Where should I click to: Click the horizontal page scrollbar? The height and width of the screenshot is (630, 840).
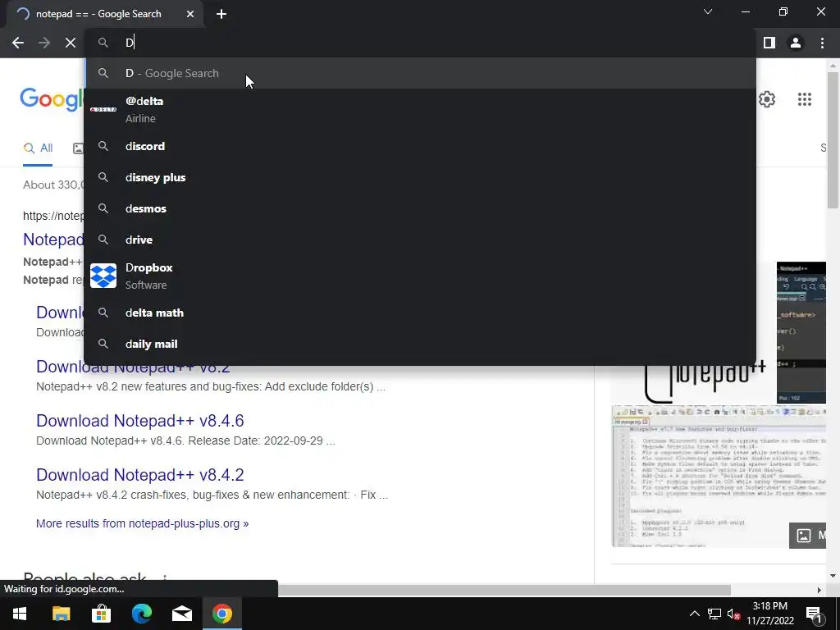coord(504,590)
